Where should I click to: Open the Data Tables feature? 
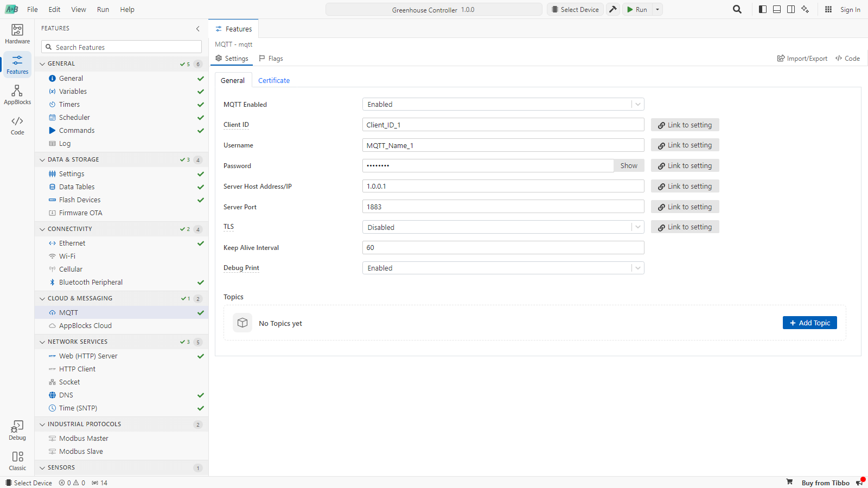(x=122, y=187)
